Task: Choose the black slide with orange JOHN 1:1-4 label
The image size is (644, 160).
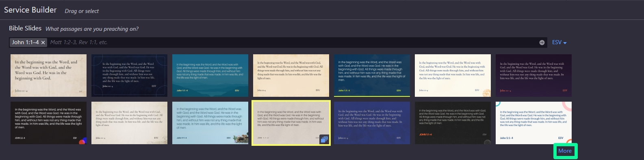Action: (x=453, y=123)
